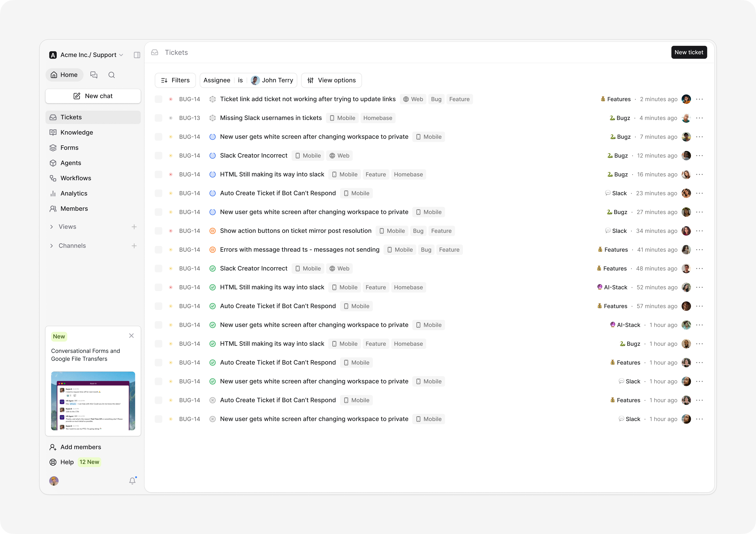Screen dimensions: 756x534
Task: Select checkbox for the 52 minutes ago ticket
Action: coord(159,287)
